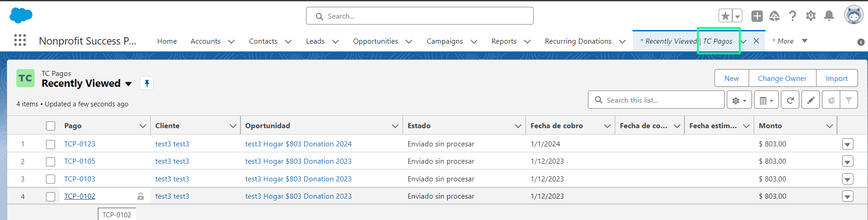This screenshot has width=868, height=220.
Task: Click the global Search field
Action: pyautogui.click(x=420, y=16)
